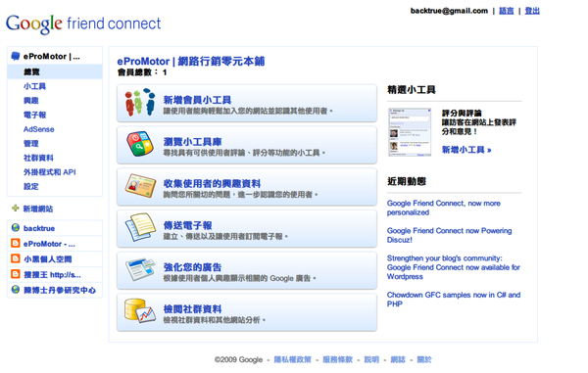Click the Blogger icon beside 搜搜王

point(16,274)
